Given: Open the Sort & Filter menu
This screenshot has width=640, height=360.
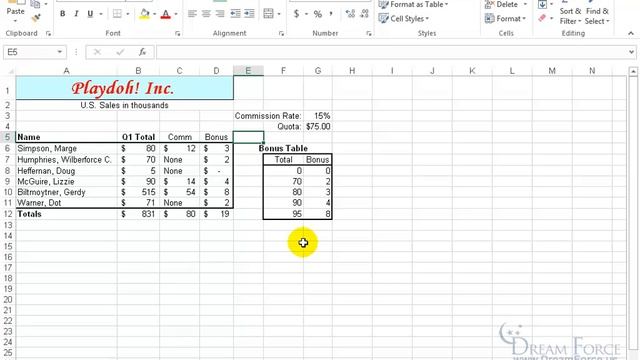Looking at the screenshot, I should point(570,16).
